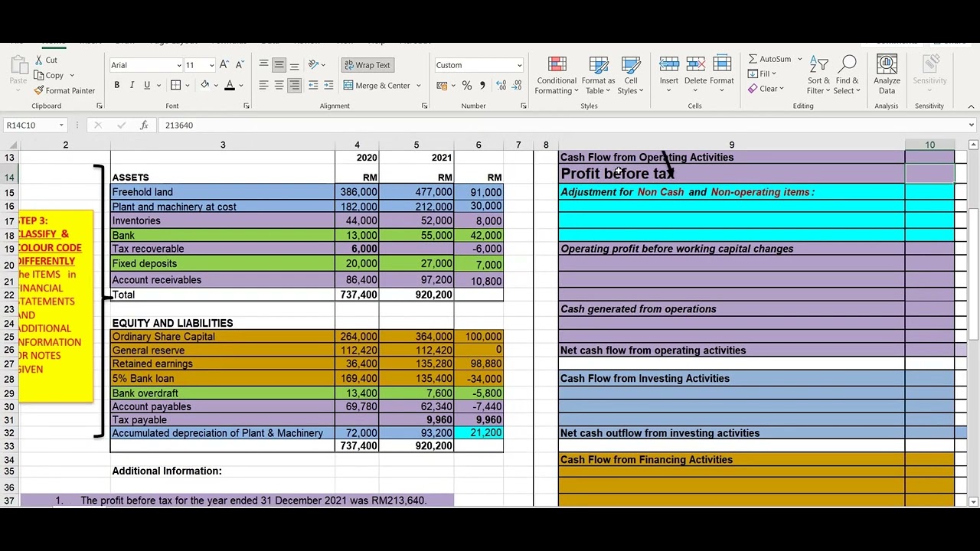Image resolution: width=980 pixels, height=551 pixels.
Task: Open Find & Select menu
Action: (848, 75)
